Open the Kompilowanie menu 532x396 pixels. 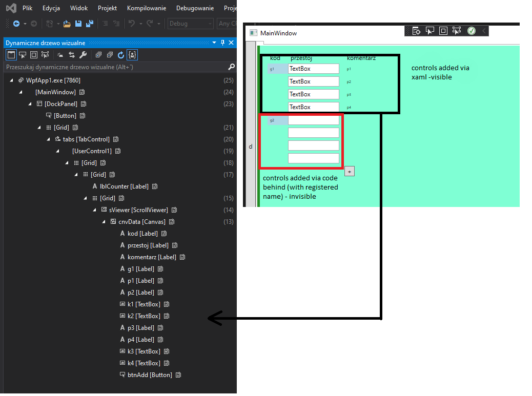(x=146, y=8)
